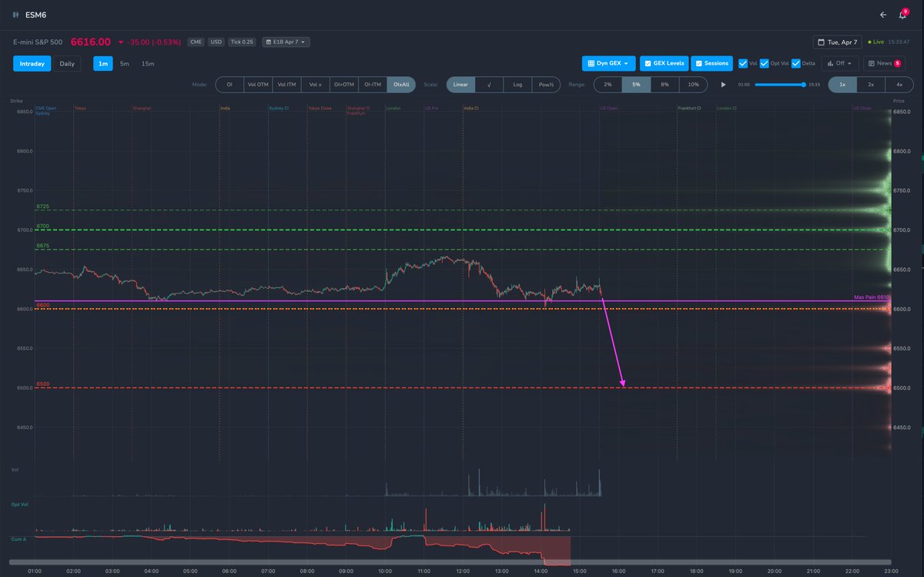
Task: Choose the Pow⅓ scale
Action: coord(546,85)
